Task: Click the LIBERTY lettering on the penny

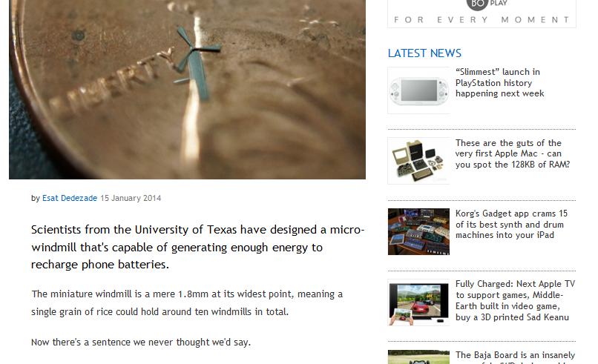Action: (113, 82)
